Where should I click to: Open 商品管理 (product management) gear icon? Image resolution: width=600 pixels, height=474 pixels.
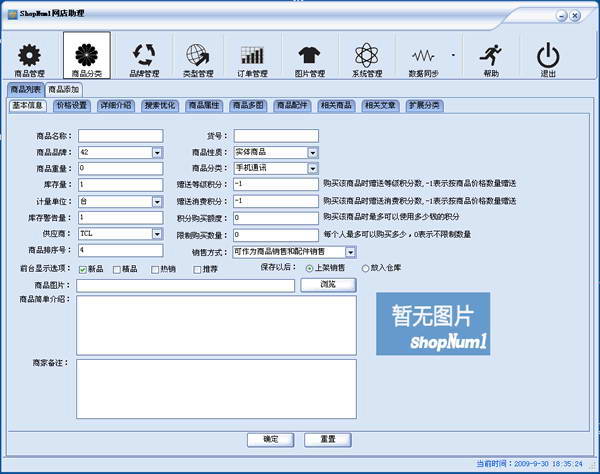(30, 56)
